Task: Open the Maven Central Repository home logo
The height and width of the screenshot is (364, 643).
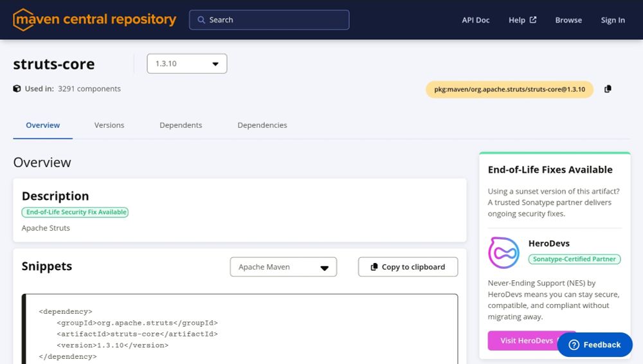Action: (95, 19)
